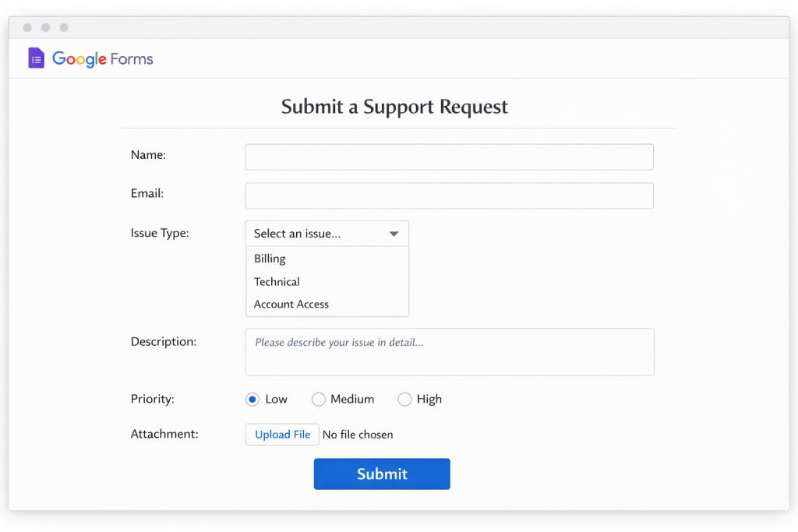Click the Upload File button

click(282, 434)
